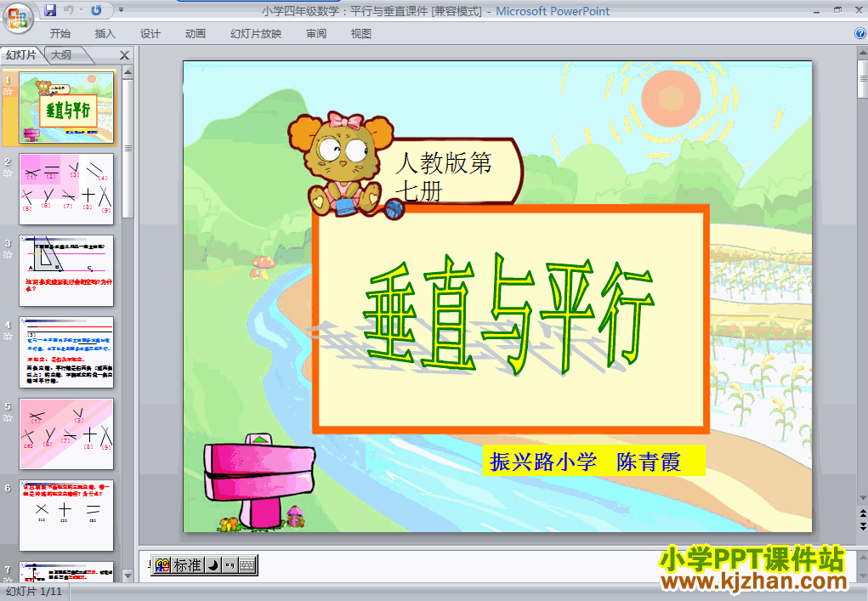Open PowerPoint Help blue question icon
The image size is (868, 601).
click(x=860, y=33)
